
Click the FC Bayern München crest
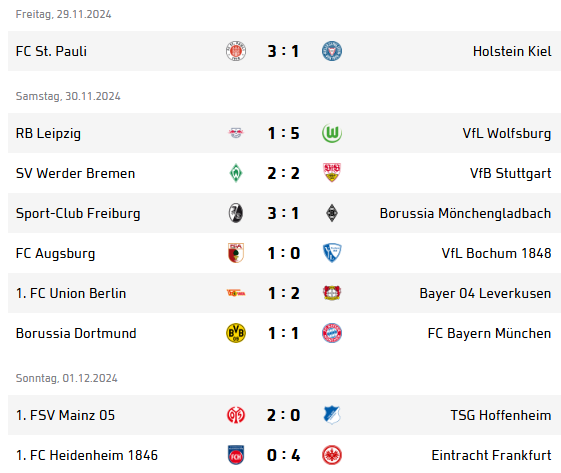click(332, 333)
